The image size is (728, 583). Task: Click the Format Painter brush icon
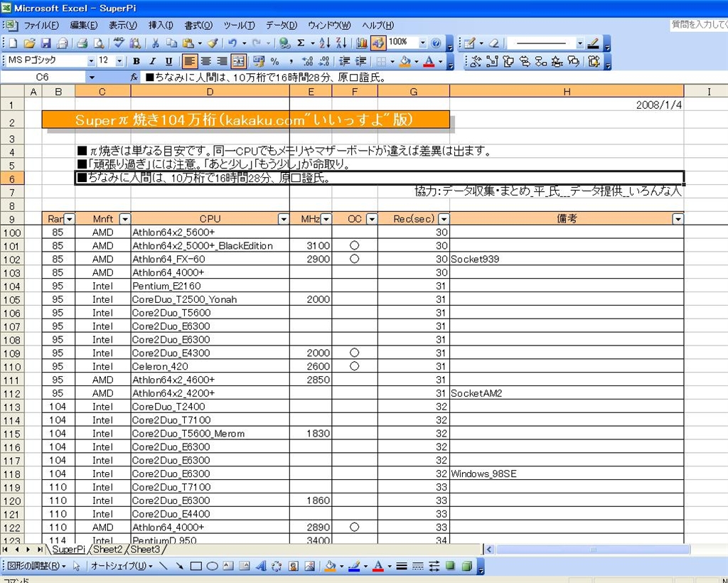213,43
